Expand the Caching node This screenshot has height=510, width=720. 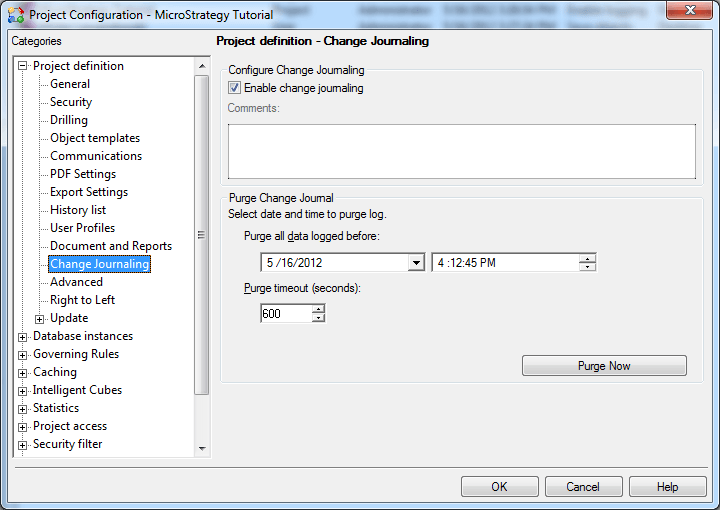(22, 373)
